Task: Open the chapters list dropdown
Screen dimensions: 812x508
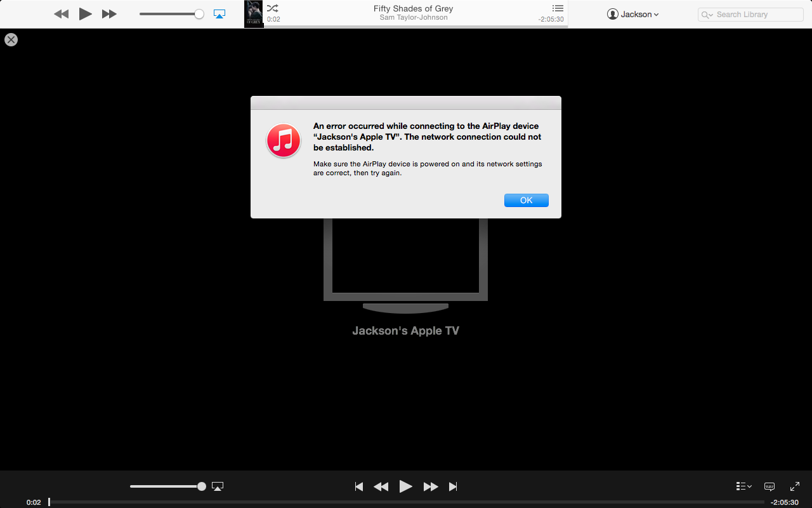Action: [x=744, y=486]
